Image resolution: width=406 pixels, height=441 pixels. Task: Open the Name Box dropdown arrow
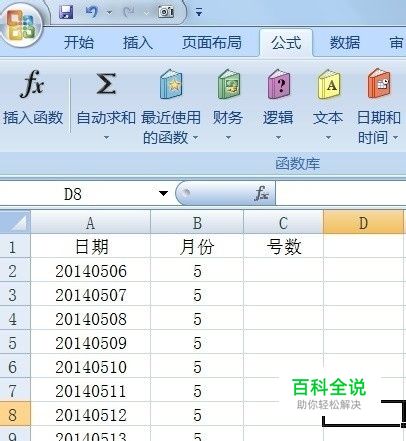(163, 193)
